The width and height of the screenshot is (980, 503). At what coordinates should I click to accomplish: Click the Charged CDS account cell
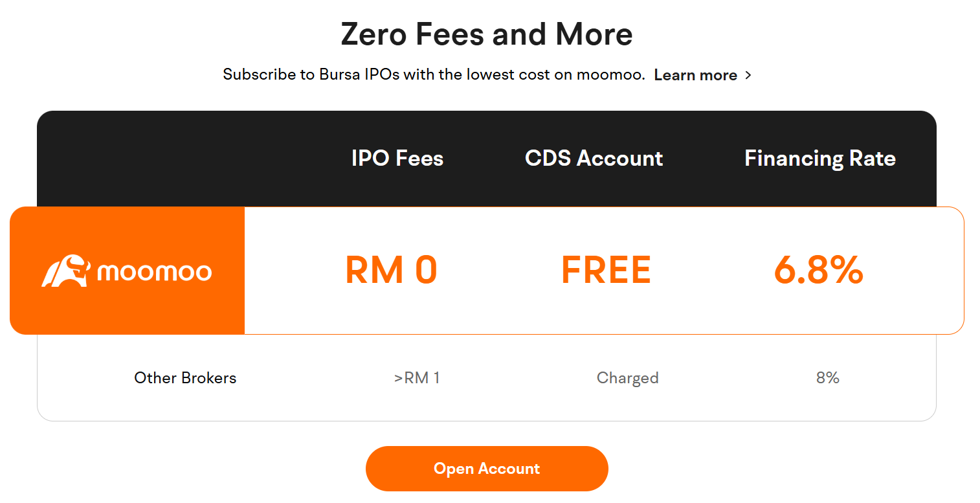(x=628, y=378)
